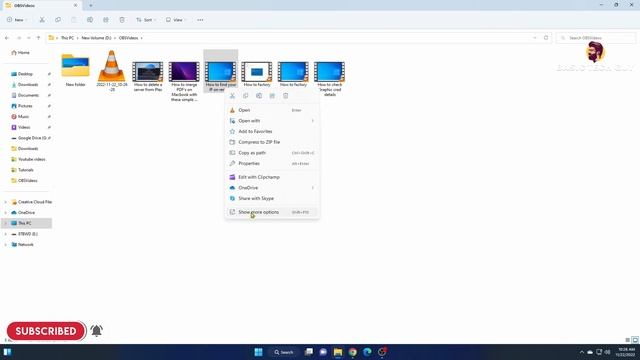The width and height of the screenshot is (640, 360).
Task: Click the Share icon in the Explorer toolbar
Action: [106, 20]
